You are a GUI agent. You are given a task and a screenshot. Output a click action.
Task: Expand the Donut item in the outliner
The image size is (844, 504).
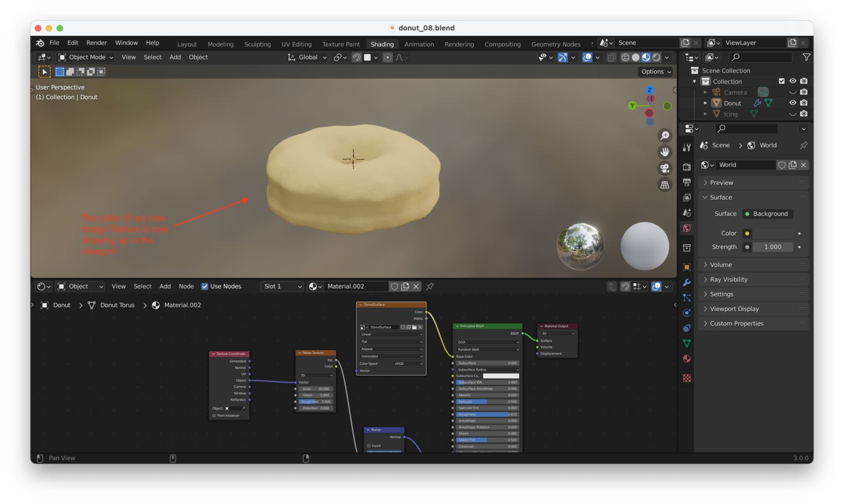(705, 103)
